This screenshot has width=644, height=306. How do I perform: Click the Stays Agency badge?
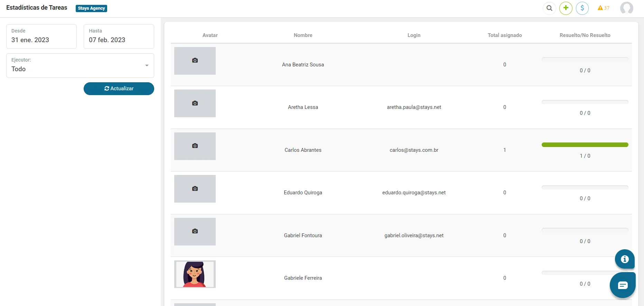pos(91,8)
